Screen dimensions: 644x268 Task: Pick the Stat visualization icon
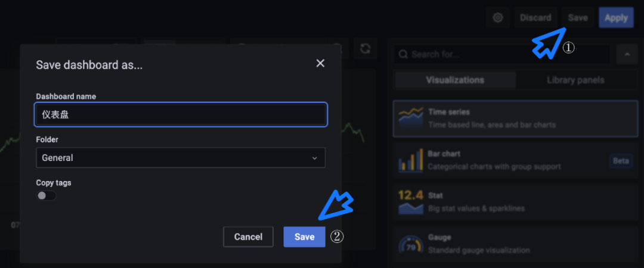410,202
